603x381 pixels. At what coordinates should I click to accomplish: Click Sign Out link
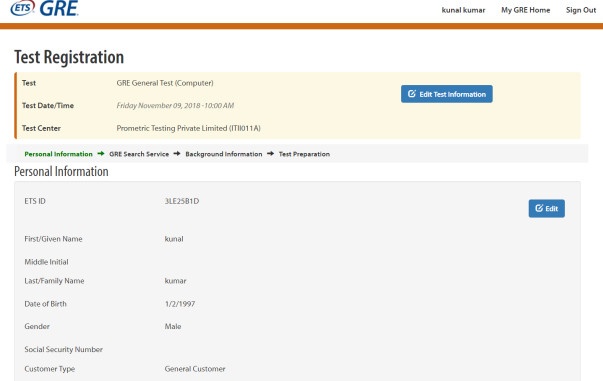pyautogui.click(x=581, y=10)
